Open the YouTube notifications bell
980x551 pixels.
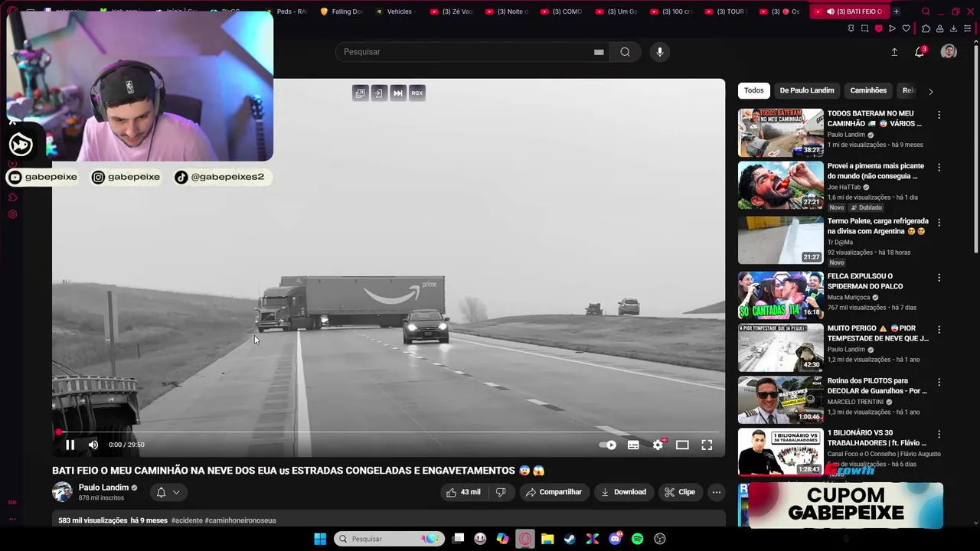pos(920,52)
